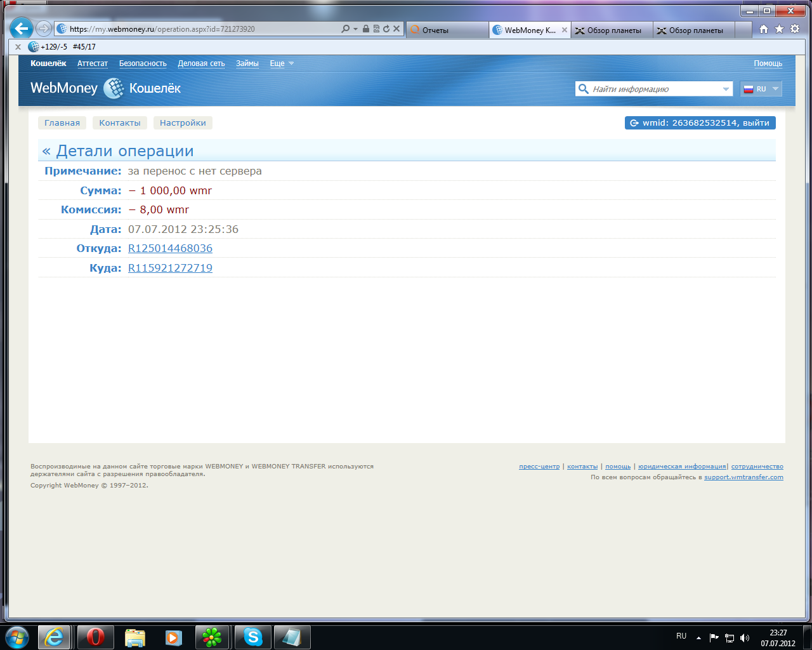Viewport: 812px width, 650px height.
Task: Open the Безопасность menu link
Action: pos(143,63)
